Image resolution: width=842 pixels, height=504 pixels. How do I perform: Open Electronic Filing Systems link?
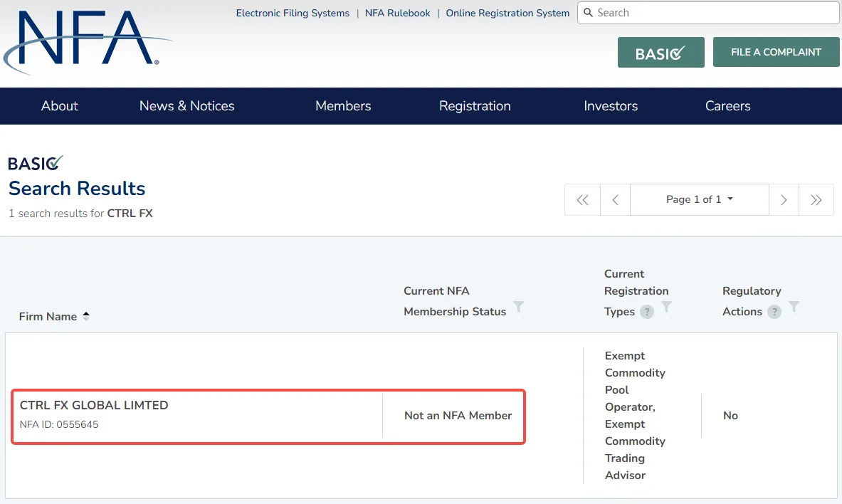[293, 13]
